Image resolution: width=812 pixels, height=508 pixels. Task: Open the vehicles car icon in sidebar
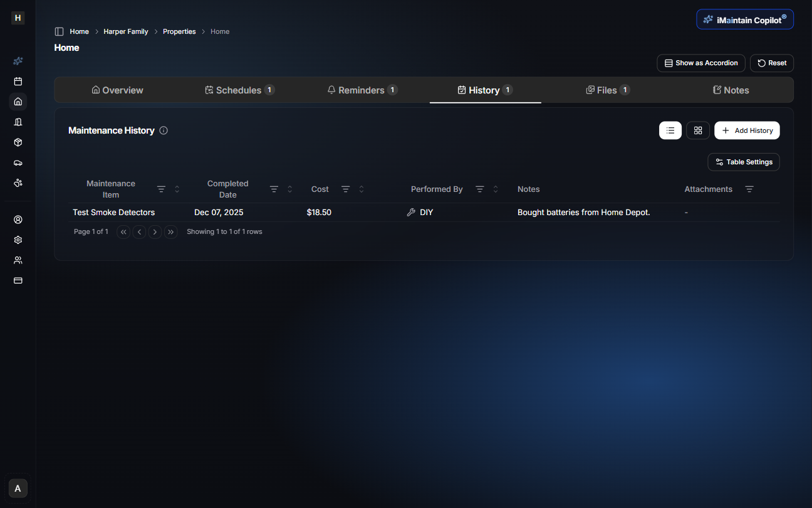point(18,162)
